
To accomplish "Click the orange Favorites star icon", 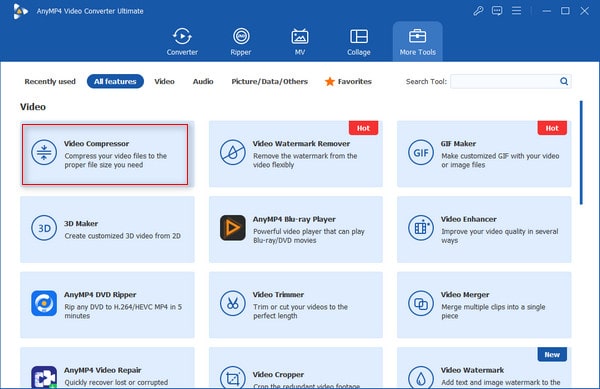I will (330, 81).
